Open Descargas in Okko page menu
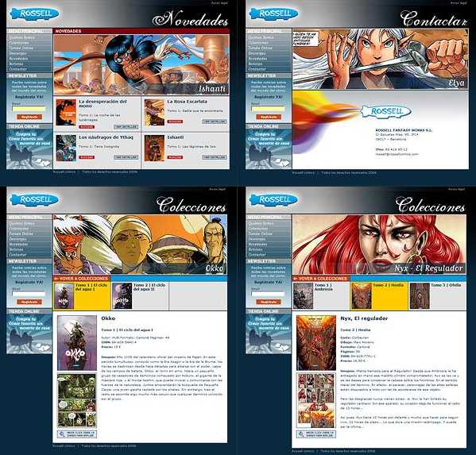 (x=18, y=239)
